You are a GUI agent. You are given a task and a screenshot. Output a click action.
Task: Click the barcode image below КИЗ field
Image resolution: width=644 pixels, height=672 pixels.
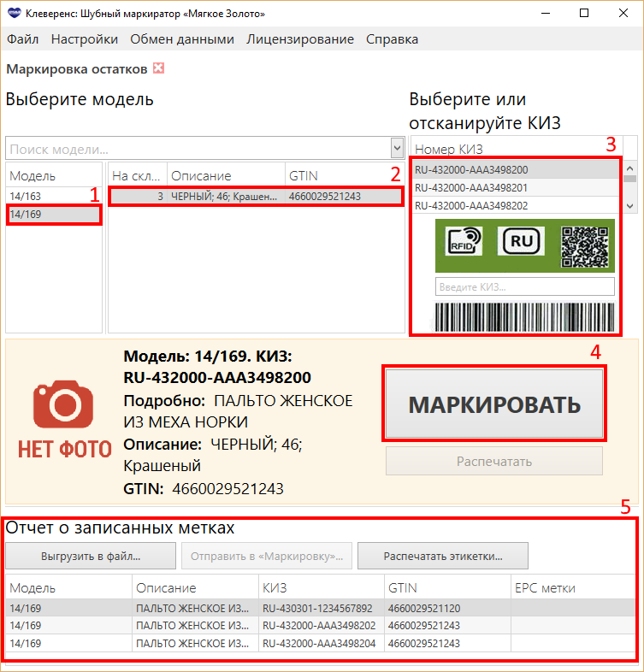[x=525, y=317]
